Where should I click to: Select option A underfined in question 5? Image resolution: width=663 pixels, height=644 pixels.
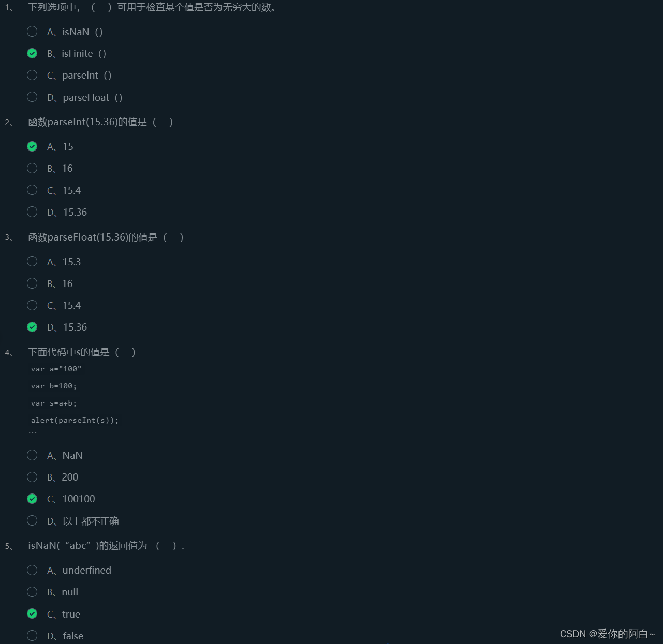(32, 570)
